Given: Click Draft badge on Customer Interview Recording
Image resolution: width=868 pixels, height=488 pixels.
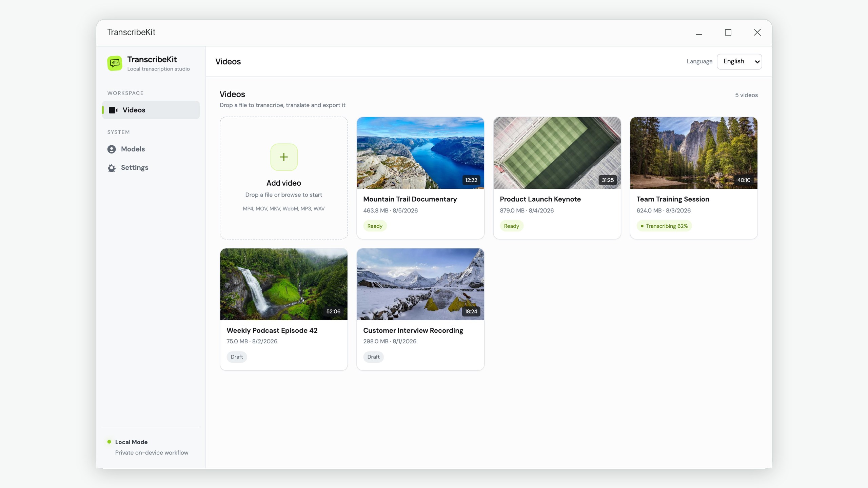Looking at the screenshot, I should pos(373,357).
